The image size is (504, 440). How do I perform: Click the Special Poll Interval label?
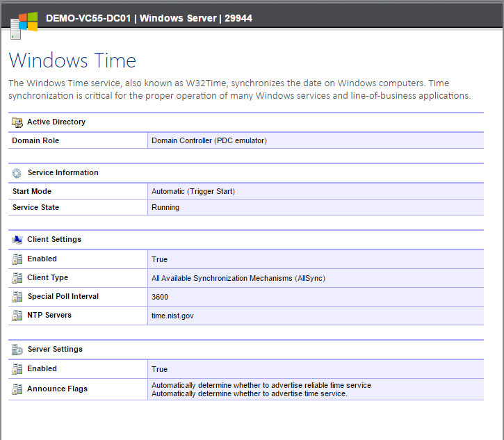(x=63, y=296)
